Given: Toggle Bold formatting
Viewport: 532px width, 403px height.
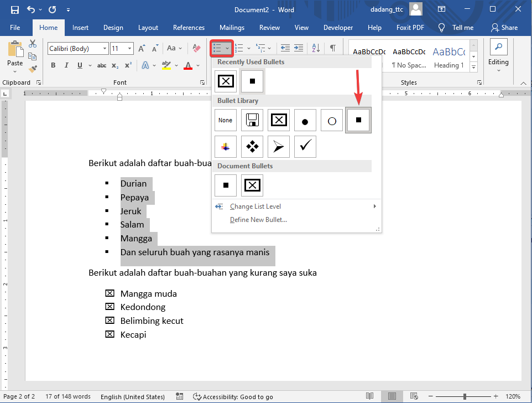Looking at the screenshot, I should pyautogui.click(x=53, y=65).
